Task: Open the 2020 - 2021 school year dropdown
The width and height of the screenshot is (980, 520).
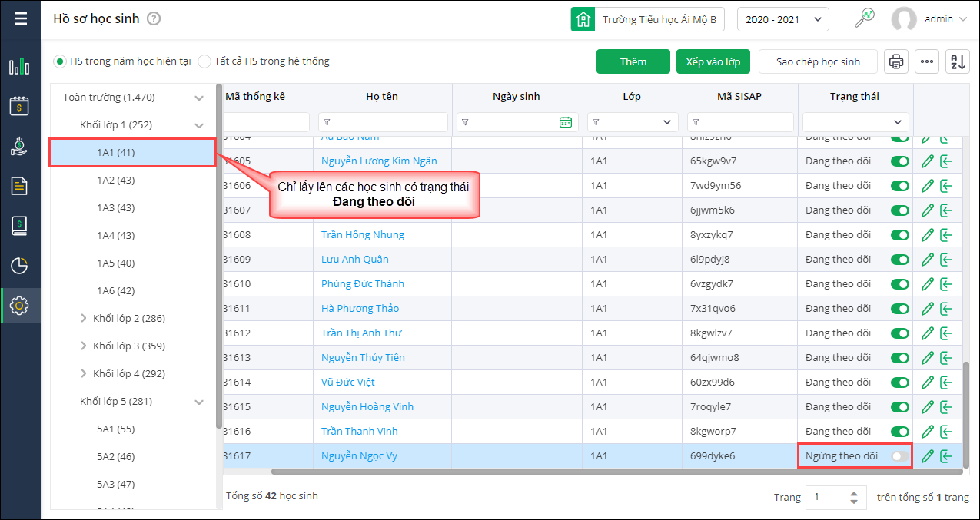Action: 782,19
